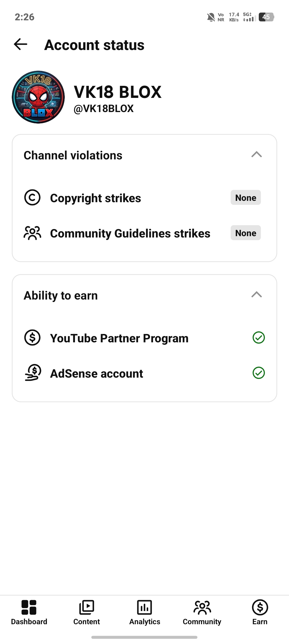Collapse the Channel violations section
This screenshot has width=289, height=644.
coord(257,155)
